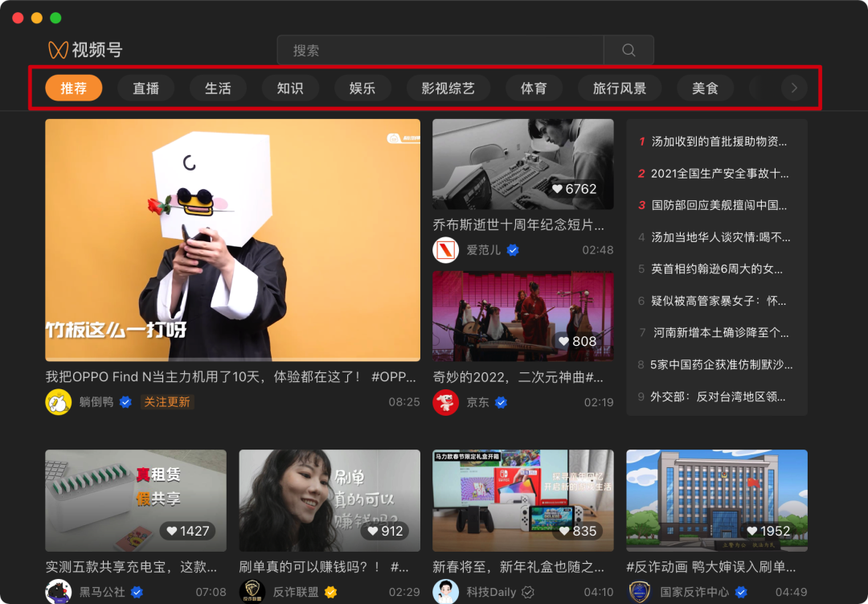Viewport: 868px width, 604px height.
Task: Play the Jobs memorial video thumbnail
Action: coord(522,163)
